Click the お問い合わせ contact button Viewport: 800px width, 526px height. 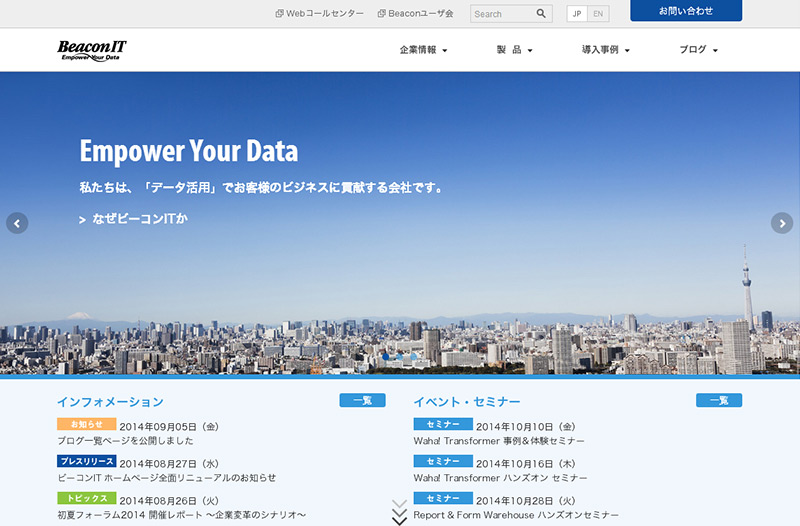(x=686, y=11)
